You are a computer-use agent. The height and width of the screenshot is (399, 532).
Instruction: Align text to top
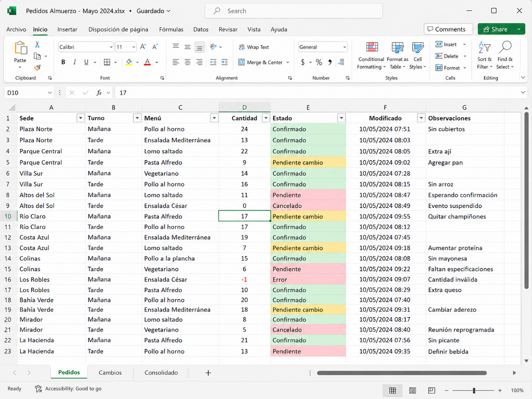[175, 47]
